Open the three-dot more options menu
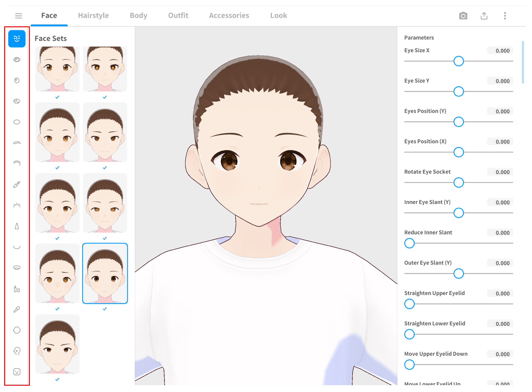This screenshot has width=532, height=392. pyautogui.click(x=505, y=16)
